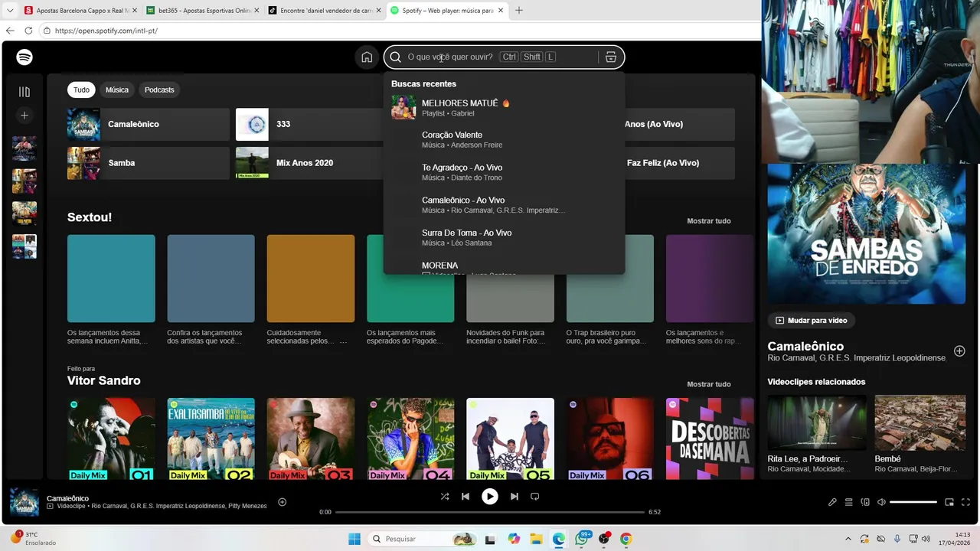Open Daily Mix 01 cover
Viewport: 980px width, 551px height.
[111, 439]
